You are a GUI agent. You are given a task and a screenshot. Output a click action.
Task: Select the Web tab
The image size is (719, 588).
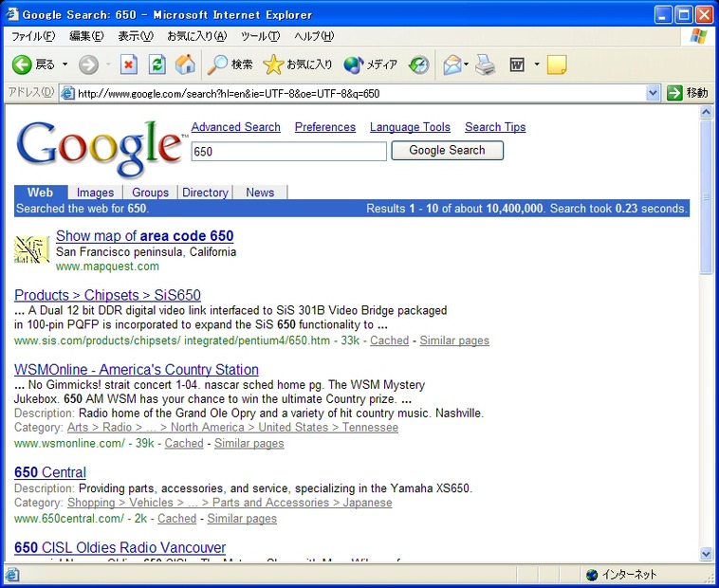pos(41,193)
